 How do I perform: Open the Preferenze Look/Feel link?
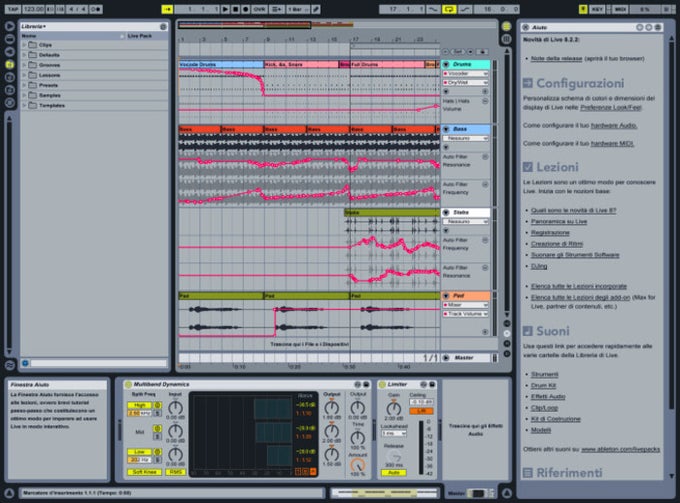point(611,107)
